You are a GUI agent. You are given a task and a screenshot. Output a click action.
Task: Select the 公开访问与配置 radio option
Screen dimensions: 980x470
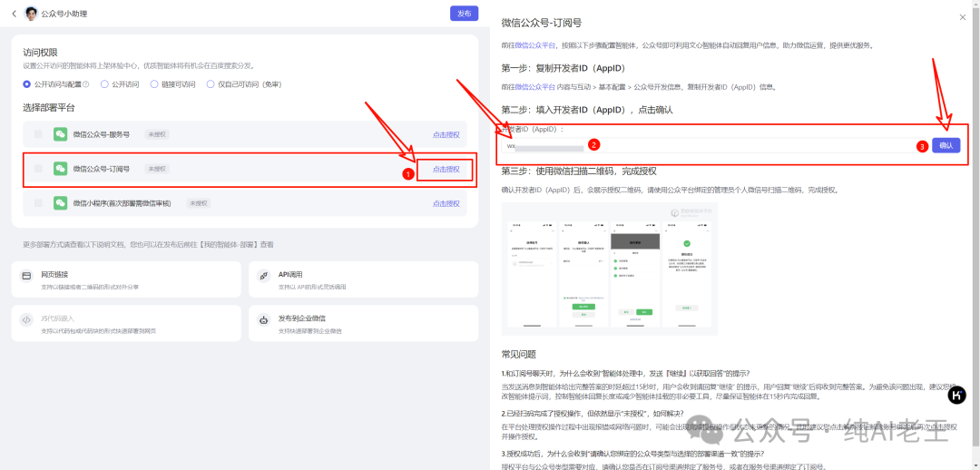pos(26,84)
